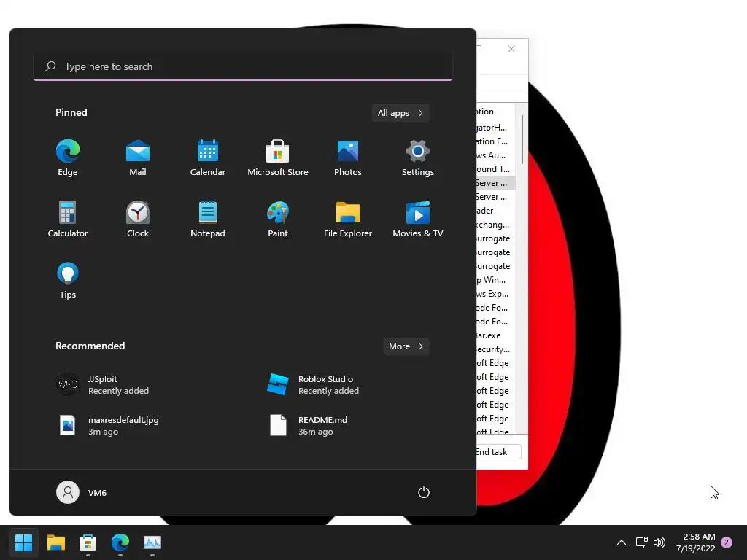Focus the Type here to search box
The image size is (747, 560).
click(243, 66)
